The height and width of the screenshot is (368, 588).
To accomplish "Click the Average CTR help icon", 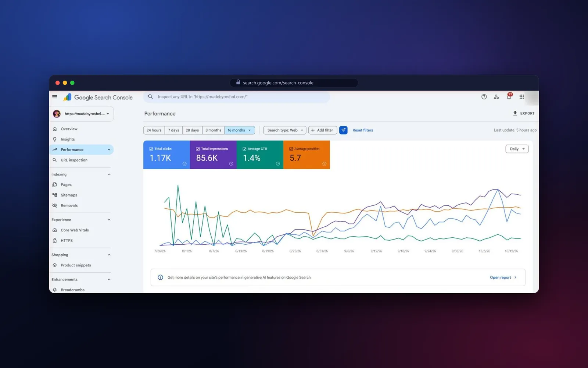I will point(278,164).
